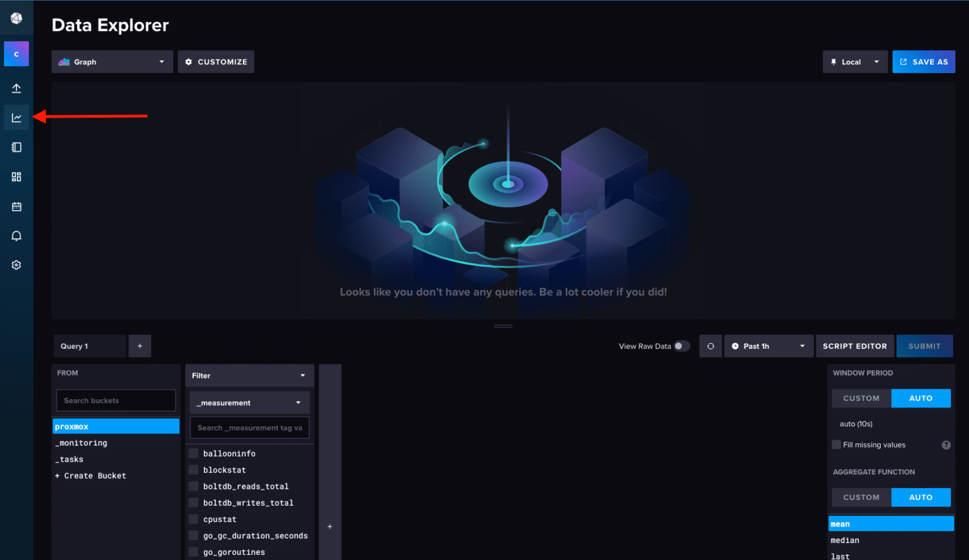This screenshot has height=560, width=969.
Task: Click the Search buckets input field
Action: click(x=116, y=400)
